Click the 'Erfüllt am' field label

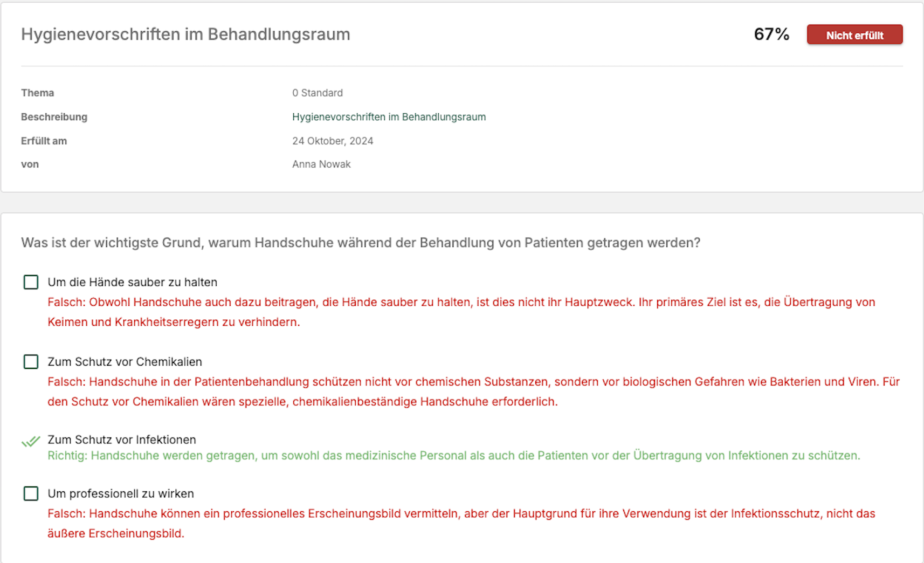[x=44, y=141]
